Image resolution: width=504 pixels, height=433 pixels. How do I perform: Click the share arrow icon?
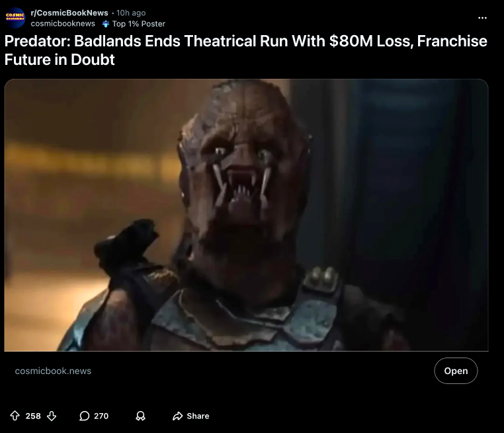tap(177, 416)
